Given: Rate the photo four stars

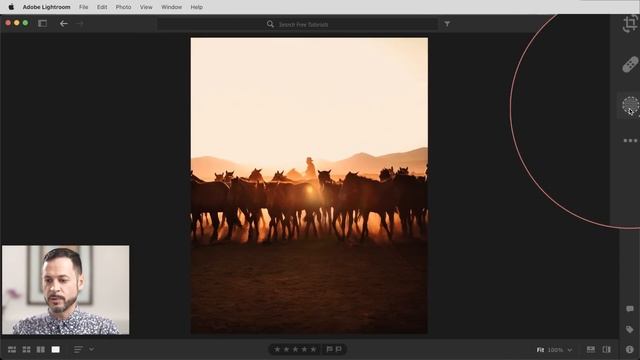Looking at the screenshot, I should pyautogui.click(x=304, y=349).
